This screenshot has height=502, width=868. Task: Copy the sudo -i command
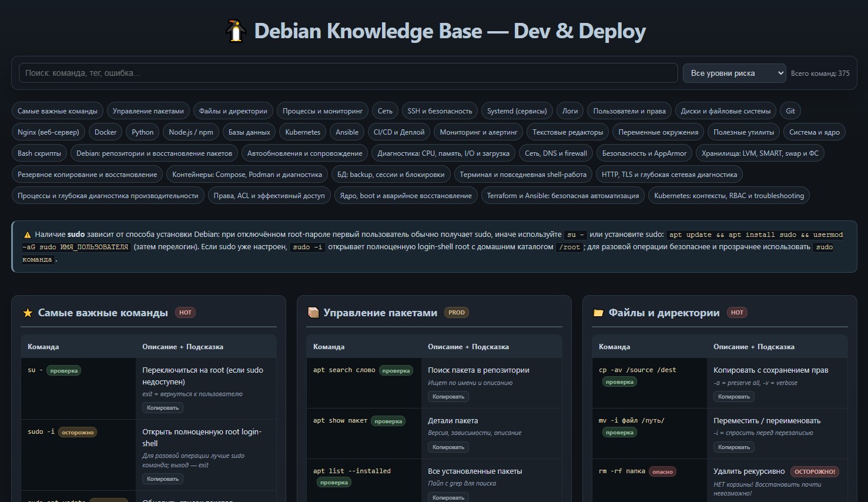(x=163, y=479)
